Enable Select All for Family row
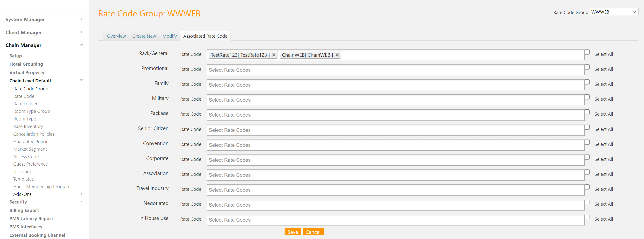This screenshot has width=644, height=239. point(587,82)
